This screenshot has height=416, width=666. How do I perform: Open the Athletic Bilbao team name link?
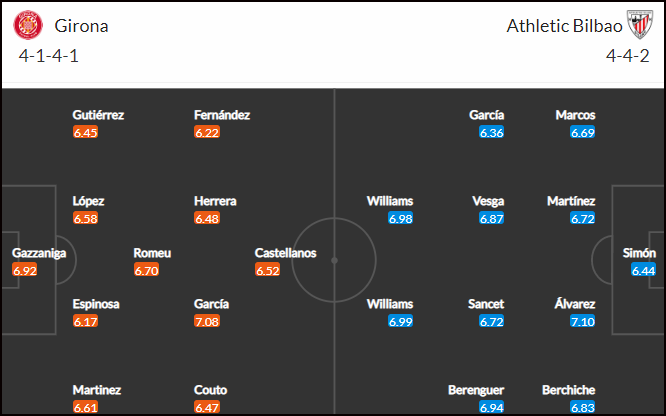click(564, 26)
